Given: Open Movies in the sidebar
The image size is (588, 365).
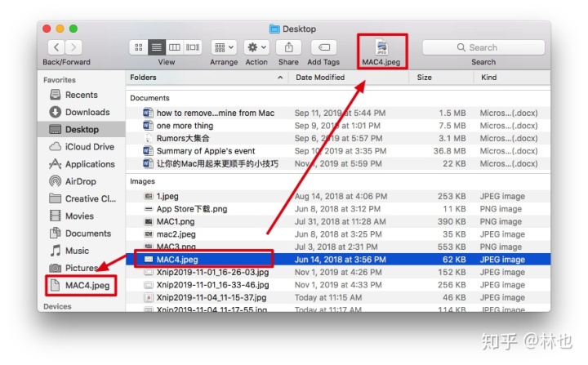Looking at the screenshot, I should (82, 216).
